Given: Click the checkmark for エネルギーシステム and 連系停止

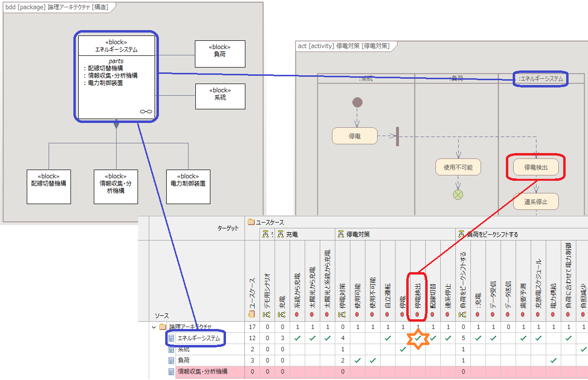Looking at the screenshot, I should click(448, 338).
